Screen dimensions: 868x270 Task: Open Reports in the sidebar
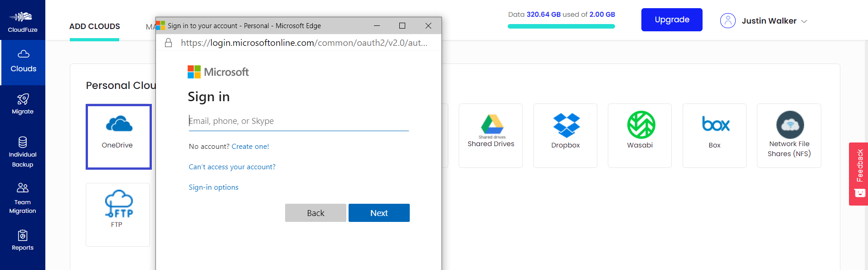23,241
